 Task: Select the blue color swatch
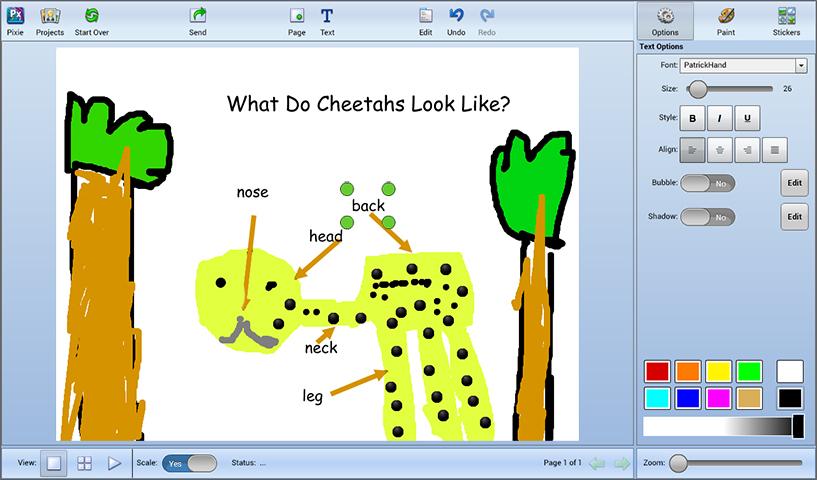(688, 398)
